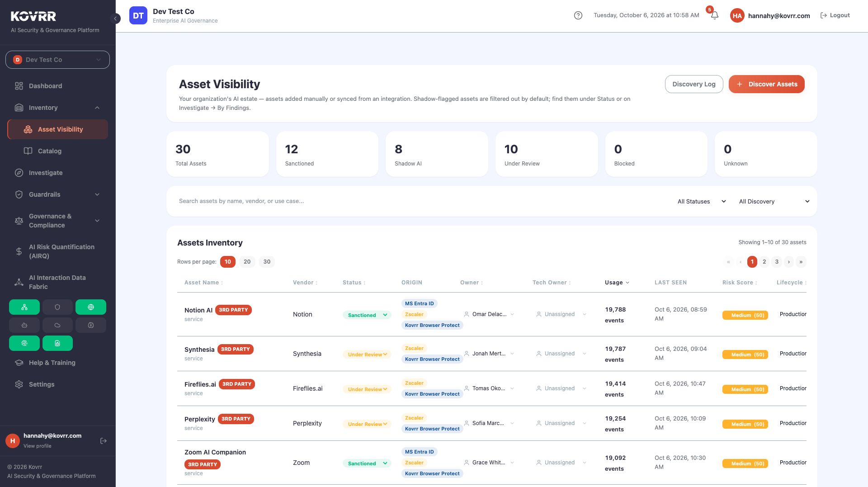The image size is (868, 487).
Task: Open owner dropdown for Omar Delac...
Action: (x=489, y=314)
